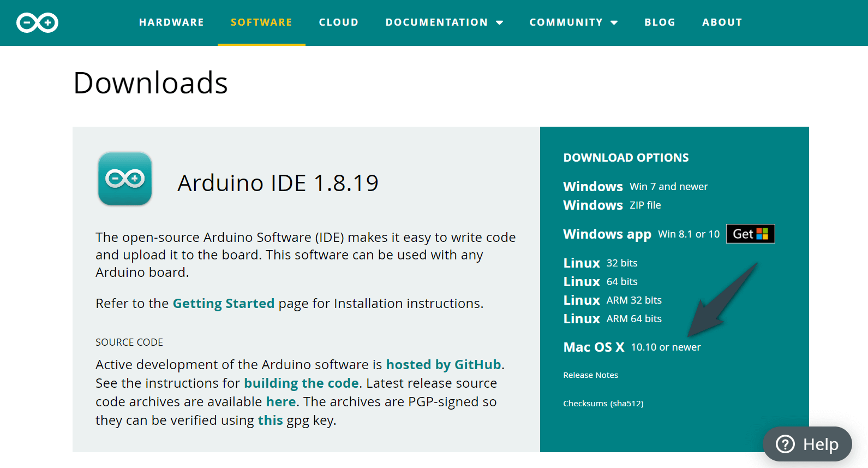Navigate to the About page

point(722,22)
